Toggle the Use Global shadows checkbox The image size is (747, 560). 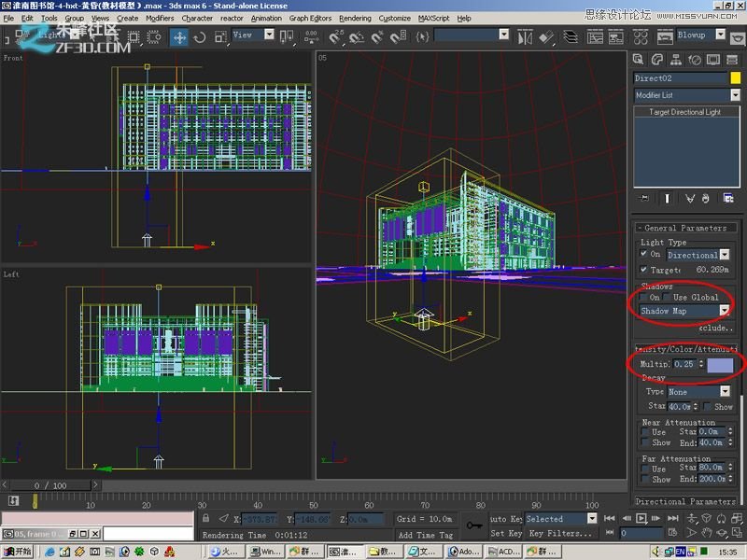(664, 295)
